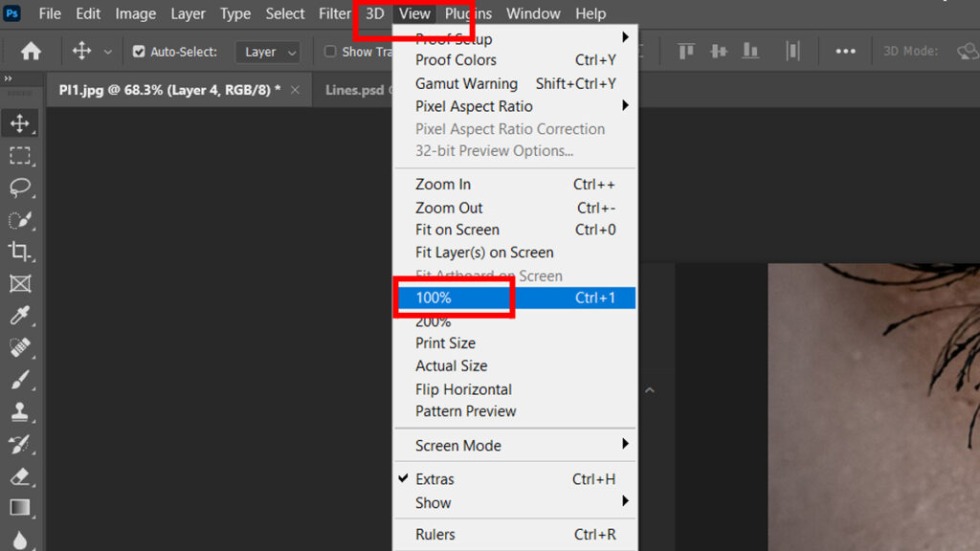980x551 pixels.
Task: Open the Auto-Select Layer dropdown
Action: pos(267,52)
